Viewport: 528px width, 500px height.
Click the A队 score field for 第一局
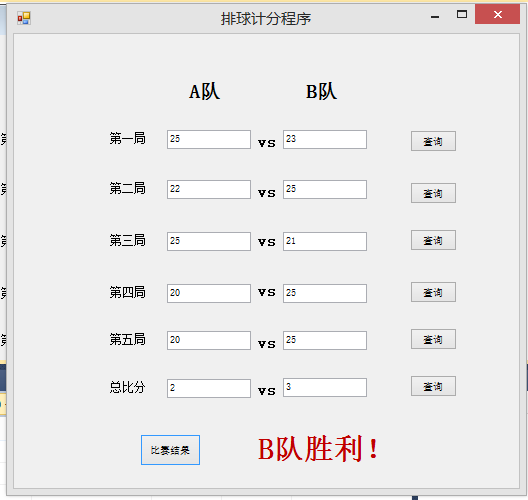(209, 139)
